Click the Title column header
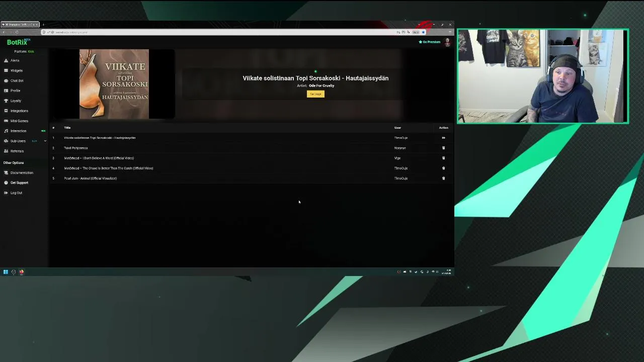This screenshot has width=644, height=362. 67,128
